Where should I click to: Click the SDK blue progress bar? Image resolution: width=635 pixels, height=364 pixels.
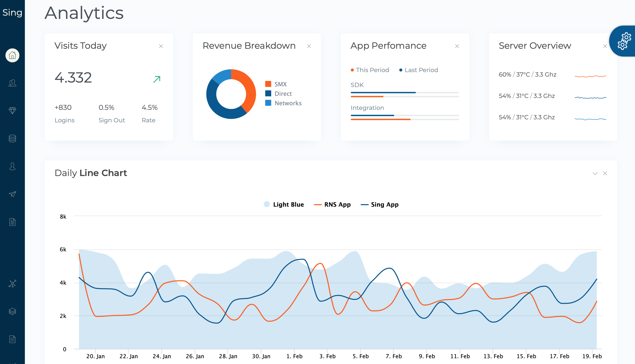tap(383, 92)
